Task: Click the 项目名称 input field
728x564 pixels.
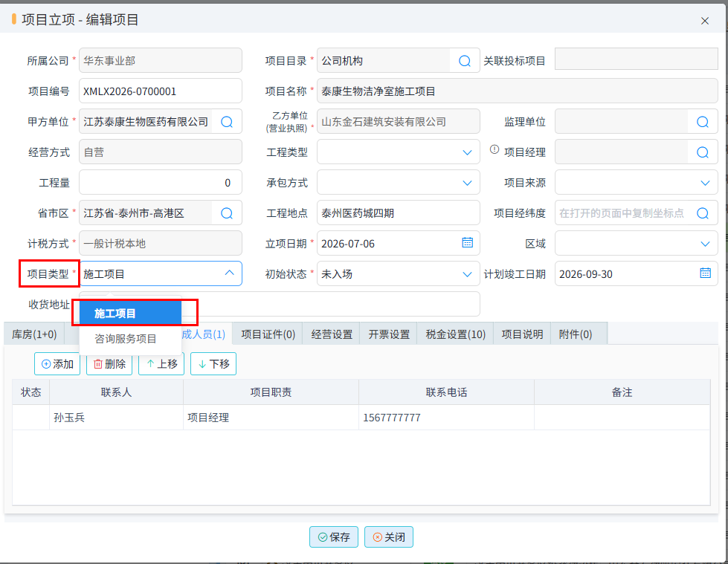Action: (x=518, y=91)
